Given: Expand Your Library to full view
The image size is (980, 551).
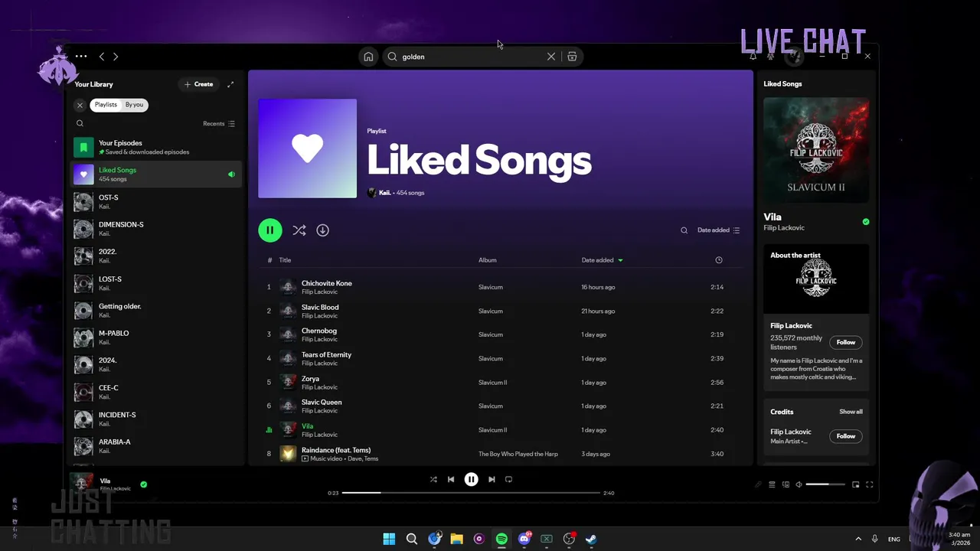Looking at the screenshot, I should pyautogui.click(x=230, y=84).
